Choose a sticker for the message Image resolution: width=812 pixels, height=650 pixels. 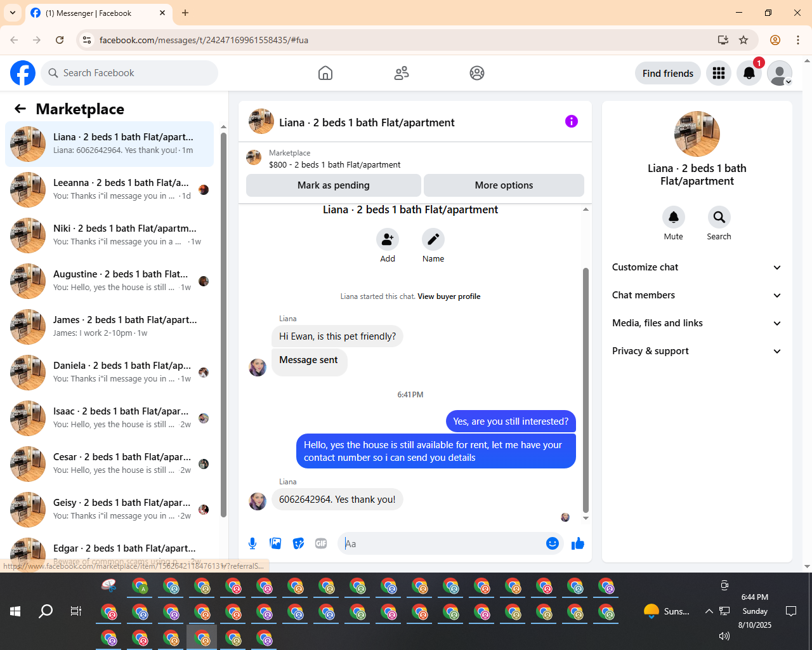pos(298,543)
